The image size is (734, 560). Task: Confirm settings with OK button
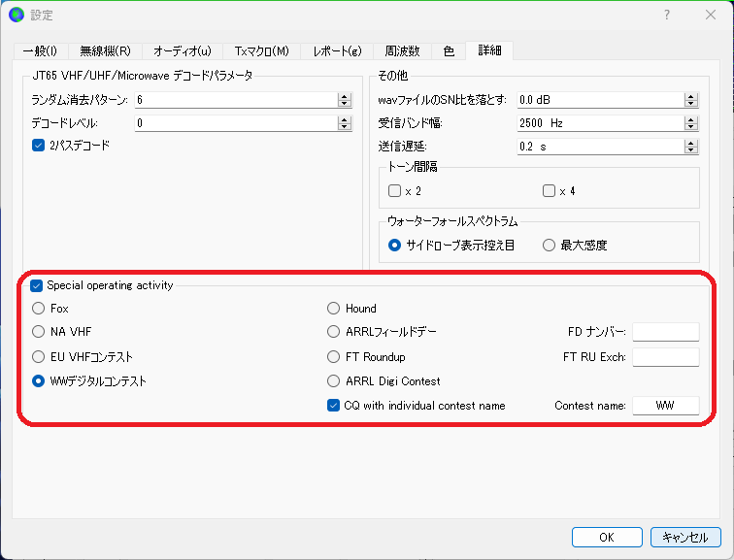click(607, 537)
